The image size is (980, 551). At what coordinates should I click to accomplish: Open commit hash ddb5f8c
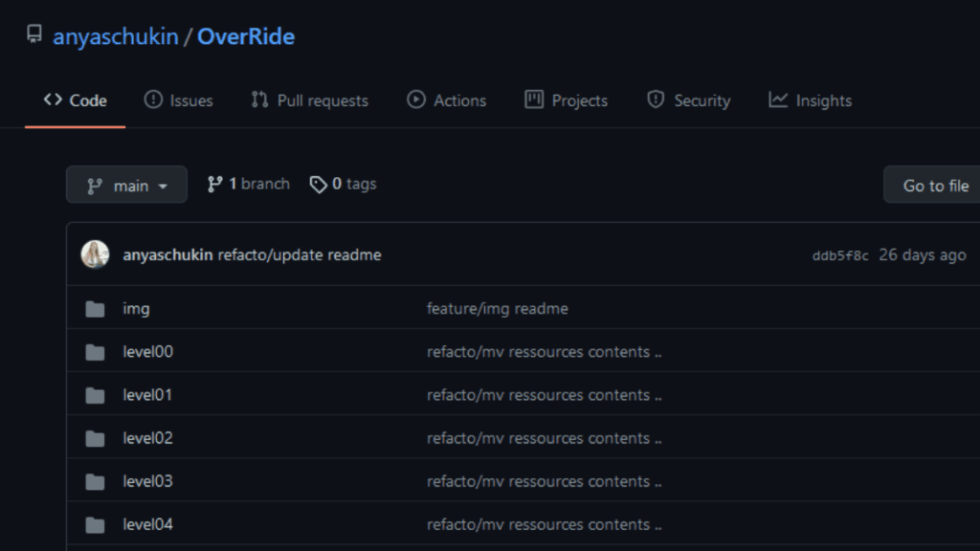coord(840,255)
